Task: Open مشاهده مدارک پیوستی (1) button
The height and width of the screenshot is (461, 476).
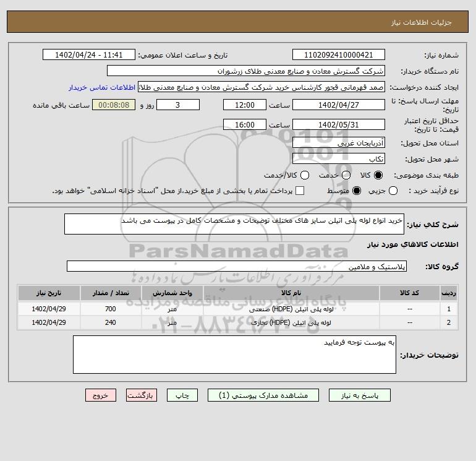Action: point(263,395)
